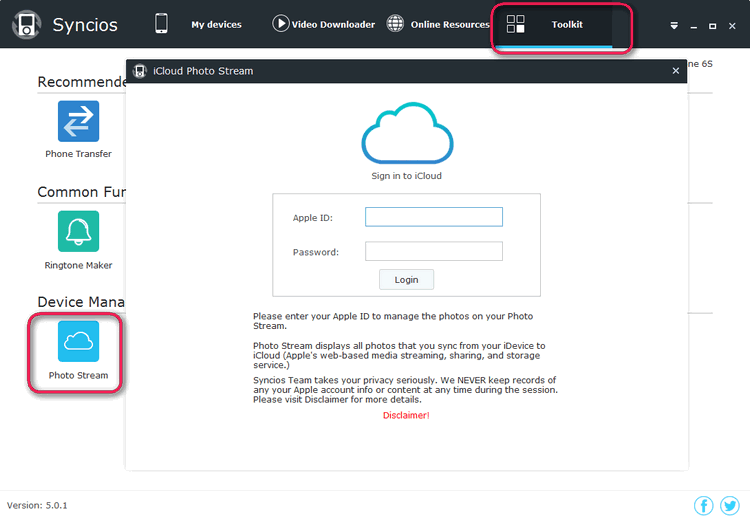Image resolution: width=750 pixels, height=521 pixels.
Task: Click the 'Ringtone Maker' label
Action: [x=78, y=265]
